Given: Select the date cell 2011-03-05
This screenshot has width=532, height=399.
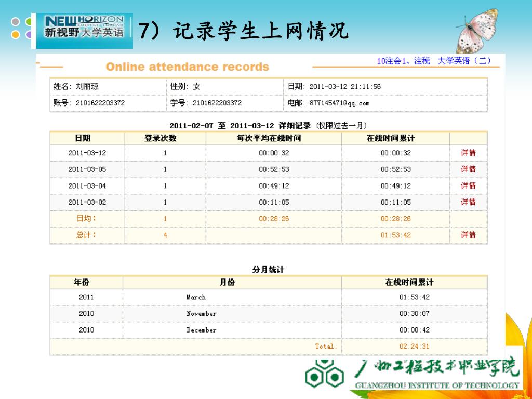Looking at the screenshot, I should pos(87,169).
